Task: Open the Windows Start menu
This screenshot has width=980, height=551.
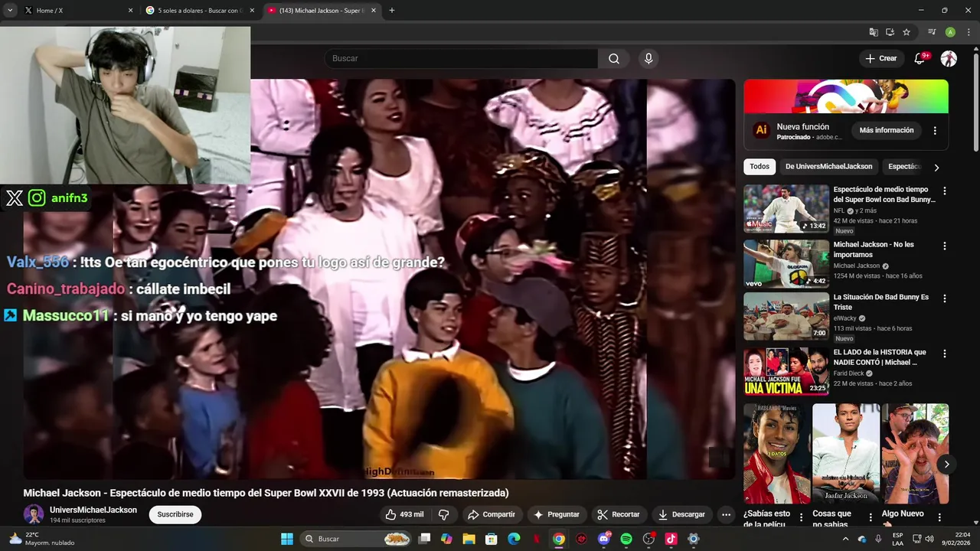Action: [287, 539]
